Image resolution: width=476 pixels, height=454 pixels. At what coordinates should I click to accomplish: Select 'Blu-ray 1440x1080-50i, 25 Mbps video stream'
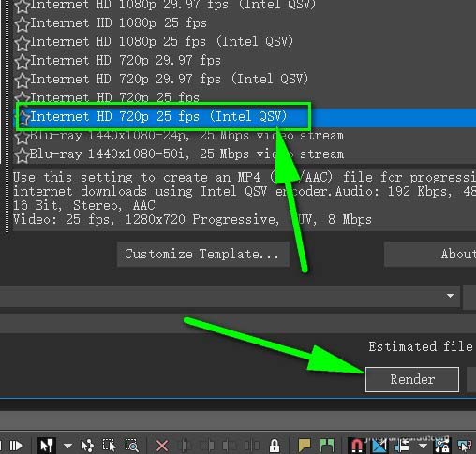click(x=186, y=154)
